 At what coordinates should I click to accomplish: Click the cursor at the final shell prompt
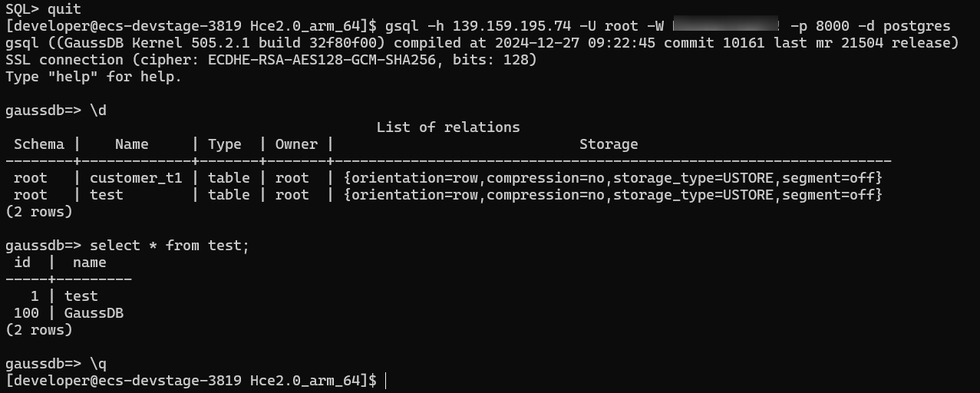click(x=386, y=381)
